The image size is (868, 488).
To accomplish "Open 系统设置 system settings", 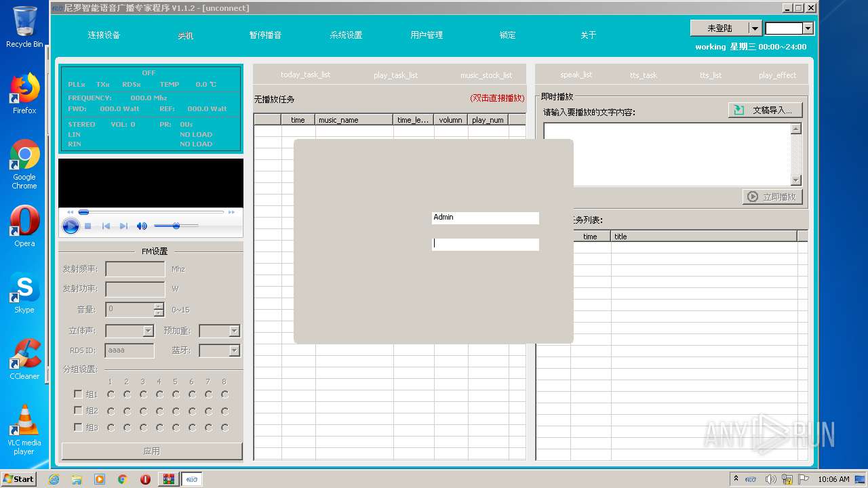I will [346, 35].
